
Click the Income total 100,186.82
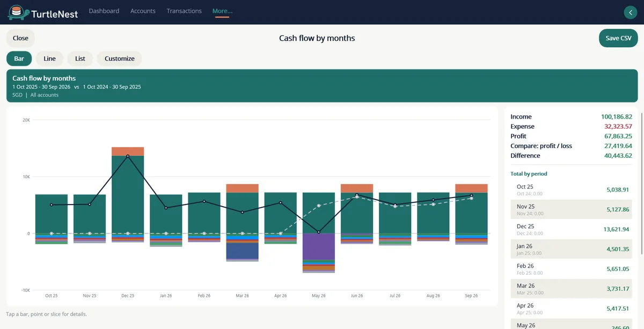[616, 116]
